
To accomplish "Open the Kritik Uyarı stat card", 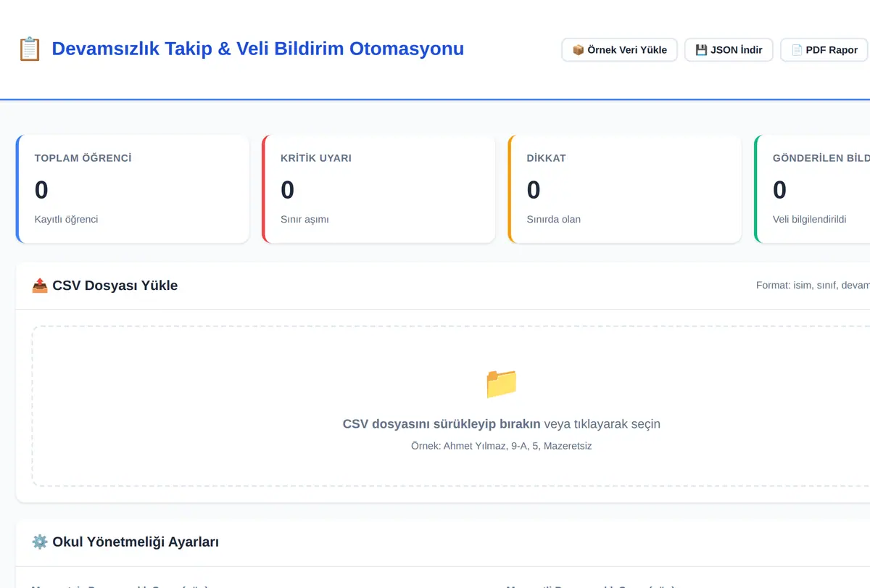I will pyautogui.click(x=378, y=189).
